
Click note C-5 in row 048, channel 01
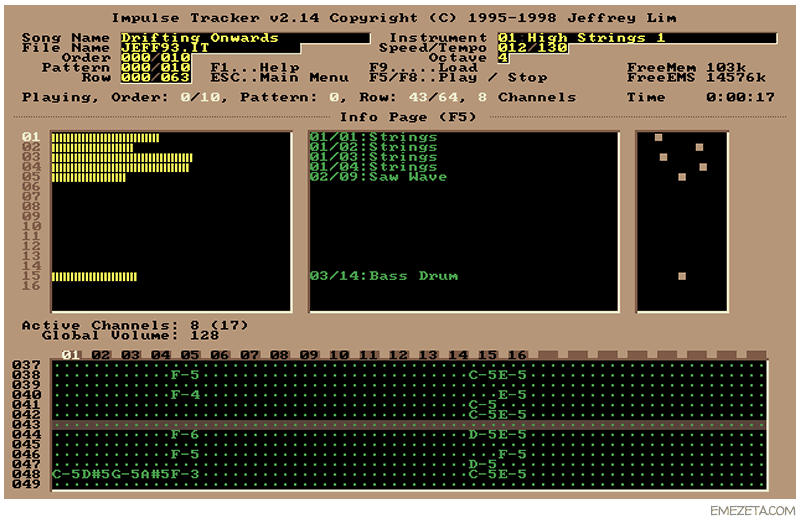[x=66, y=474]
